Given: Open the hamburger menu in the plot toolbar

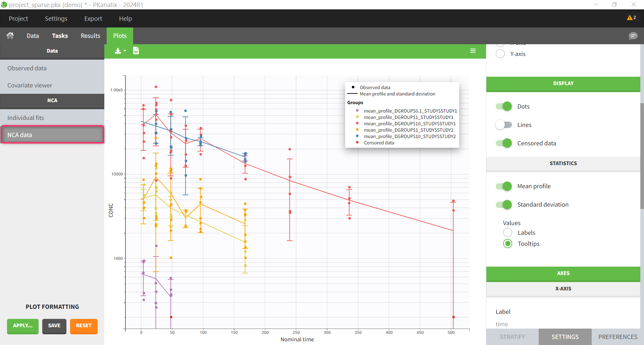Looking at the screenshot, I should (473, 51).
